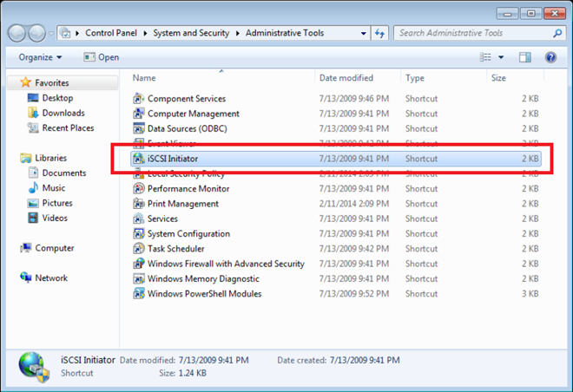Click System and Security breadcrumb
The height and width of the screenshot is (392, 573).
pos(191,33)
